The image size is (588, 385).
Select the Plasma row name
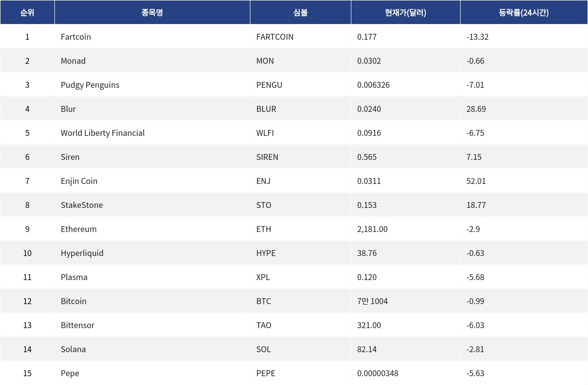click(74, 277)
